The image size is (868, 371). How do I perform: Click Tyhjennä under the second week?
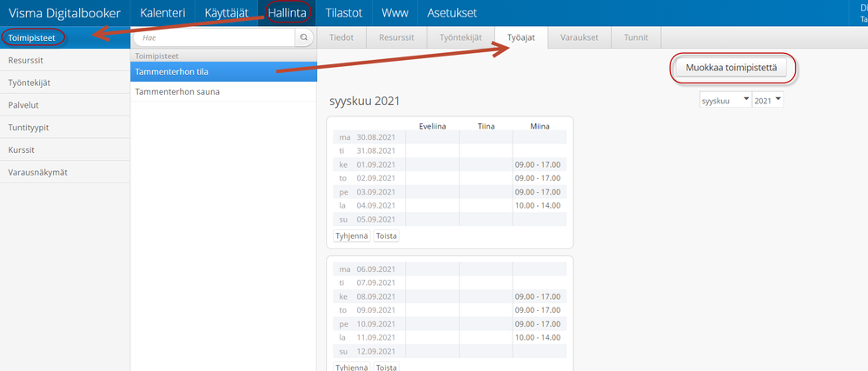click(352, 367)
